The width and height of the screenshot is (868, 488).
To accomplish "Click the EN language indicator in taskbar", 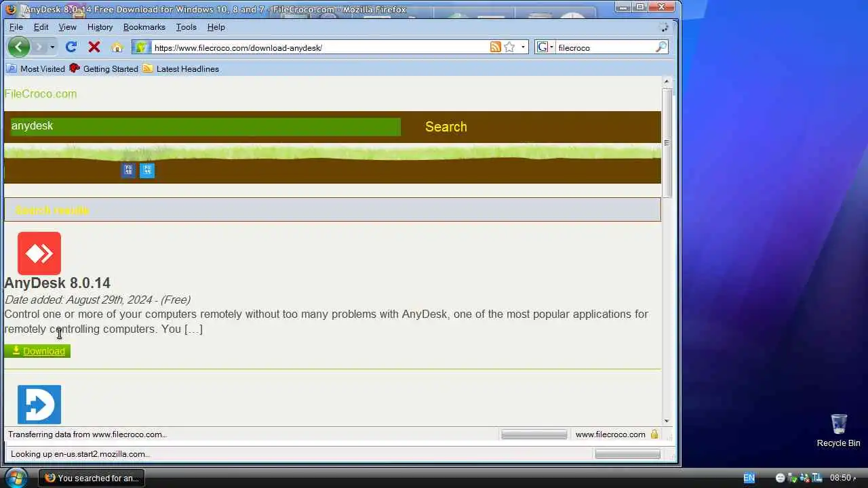I will (749, 478).
